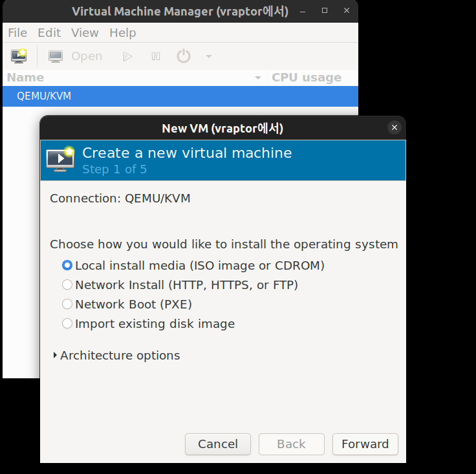Close the New VM dialog

click(x=395, y=127)
